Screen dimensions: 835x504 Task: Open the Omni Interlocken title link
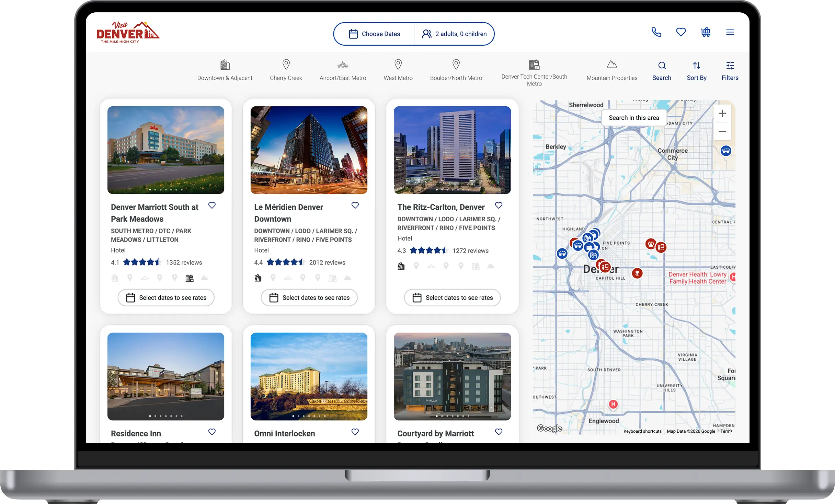(x=284, y=434)
